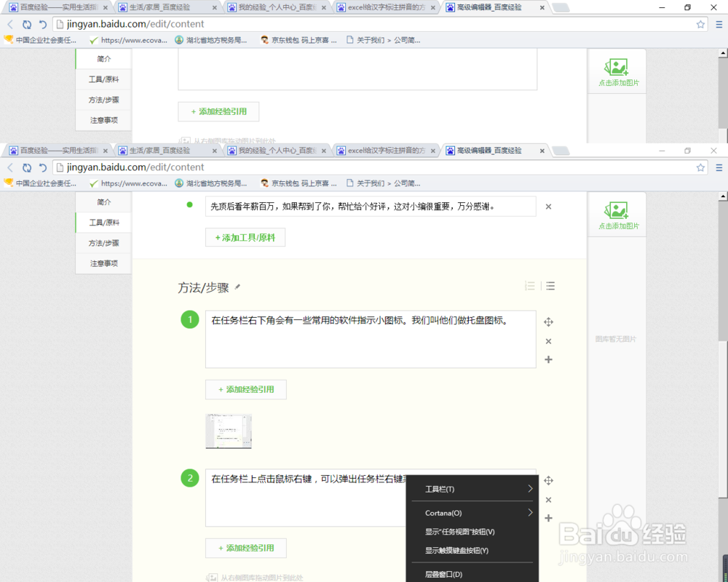Select 注意事项 in the left sidebar
728x582 pixels.
tap(103, 263)
